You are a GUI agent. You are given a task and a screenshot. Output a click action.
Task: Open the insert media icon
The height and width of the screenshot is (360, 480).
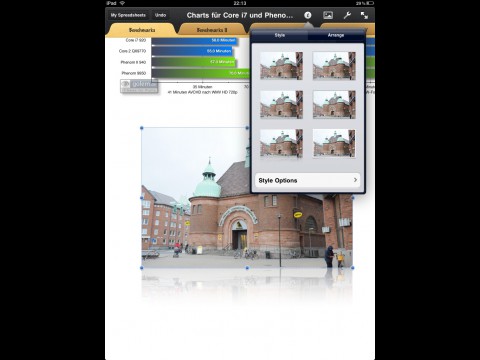tap(328, 15)
